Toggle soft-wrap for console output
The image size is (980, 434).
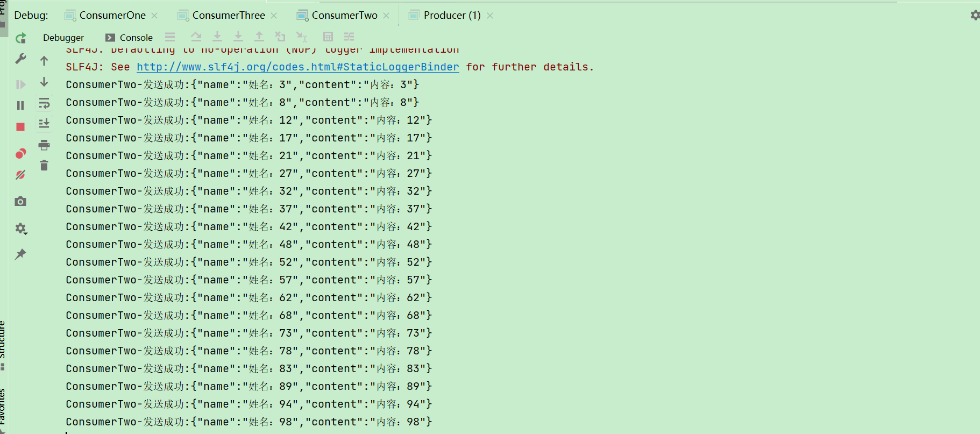44,103
